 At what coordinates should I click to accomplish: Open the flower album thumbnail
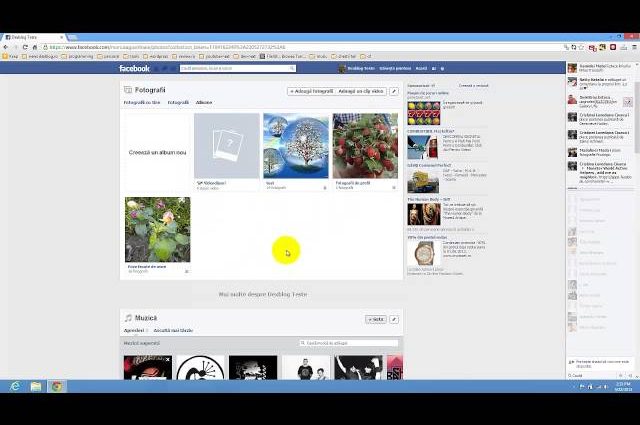coord(158,229)
